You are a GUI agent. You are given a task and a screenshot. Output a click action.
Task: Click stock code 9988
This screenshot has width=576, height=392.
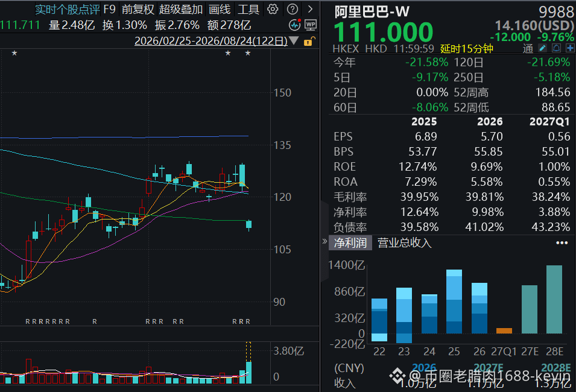click(556, 12)
